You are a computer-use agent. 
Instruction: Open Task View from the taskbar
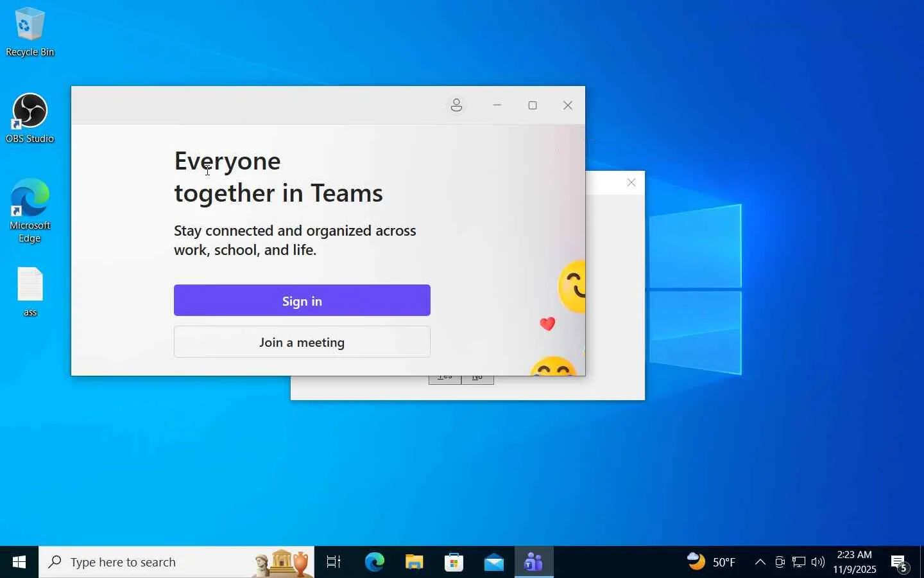tap(334, 563)
